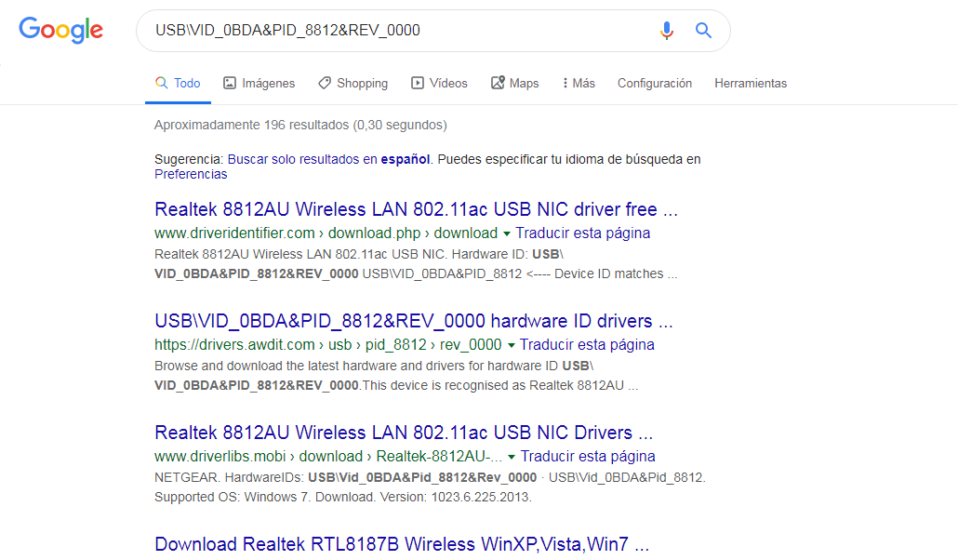Viewport: 958px width, 560px height.
Task: Expand the arrow beside driverlibs.mobi URL
Action: click(x=512, y=457)
